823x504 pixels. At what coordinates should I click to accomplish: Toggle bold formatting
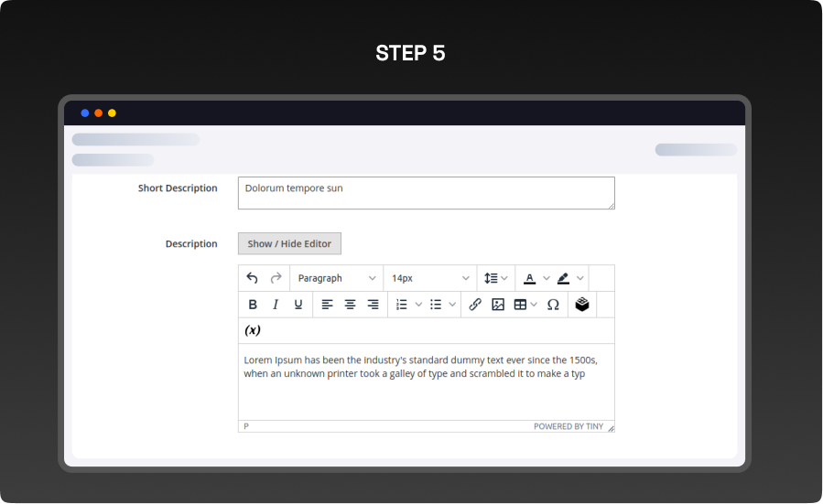pyautogui.click(x=254, y=305)
